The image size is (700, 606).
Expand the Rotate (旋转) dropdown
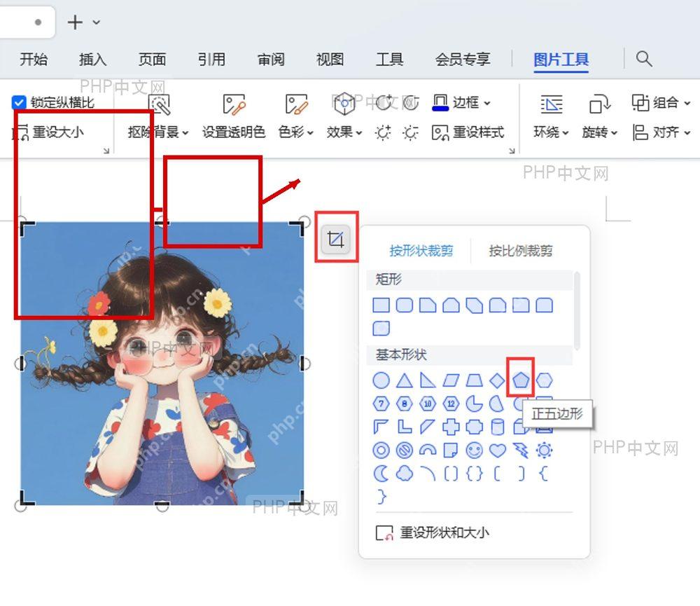click(614, 132)
